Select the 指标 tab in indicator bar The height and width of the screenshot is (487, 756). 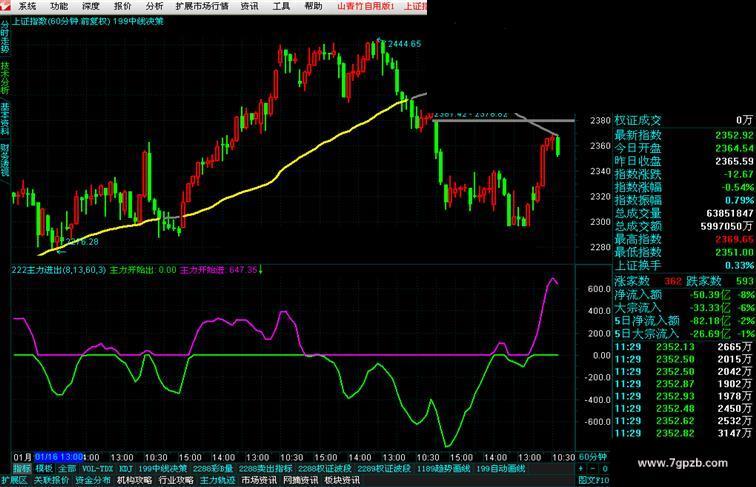tap(22, 469)
